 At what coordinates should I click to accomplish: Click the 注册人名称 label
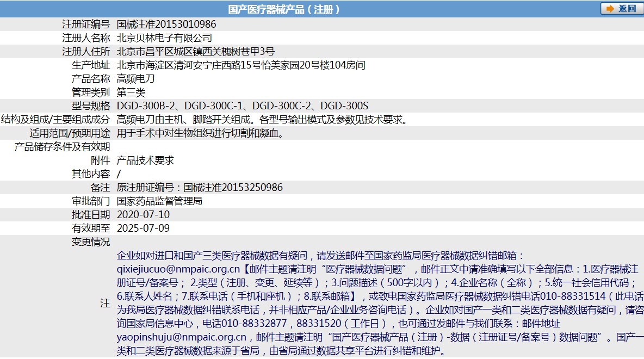(x=86, y=38)
